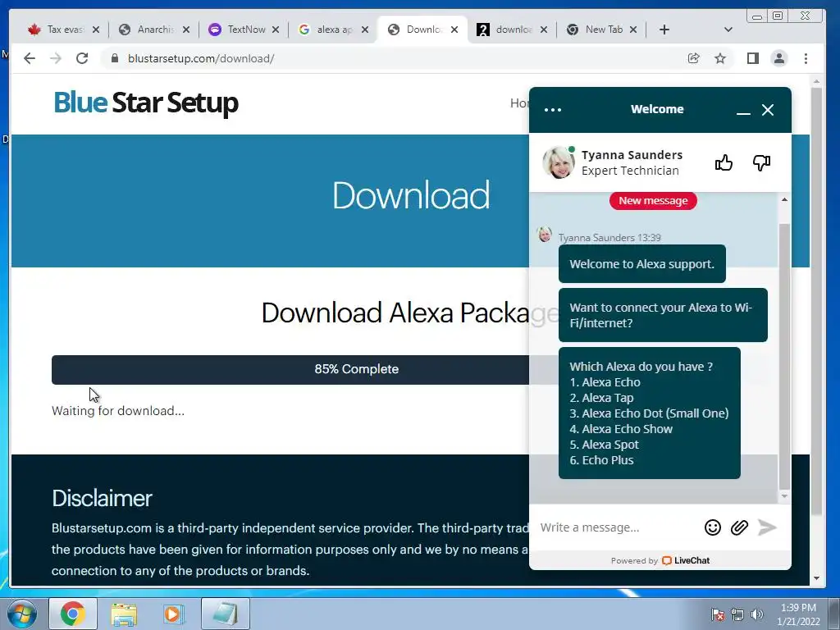Image resolution: width=840 pixels, height=630 pixels.
Task: Click the Chrome taskbar icon
Action: click(x=73, y=614)
